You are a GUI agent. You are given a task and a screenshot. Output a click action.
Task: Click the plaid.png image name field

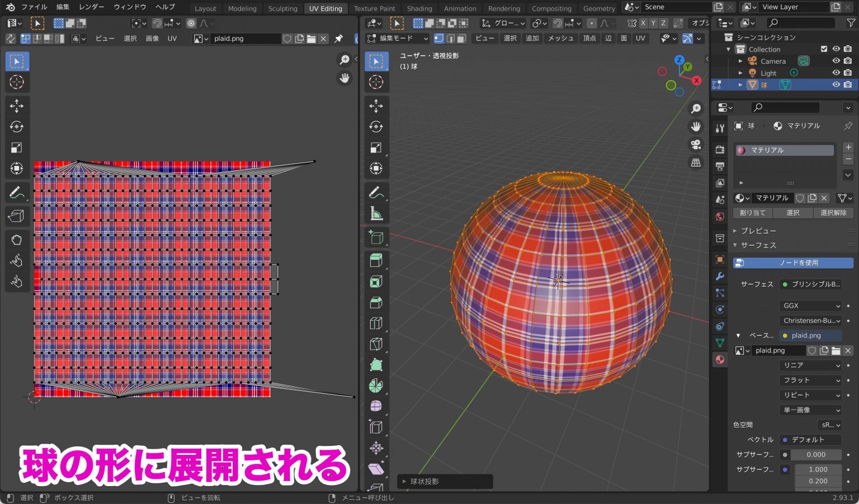[778, 350]
